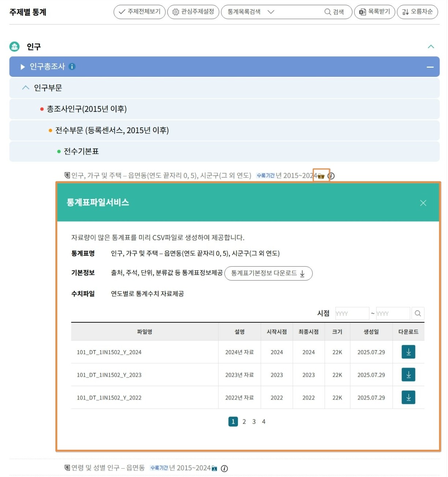Click table icon before 연령 및 성별 인구
The height and width of the screenshot is (477, 448).
[67, 468]
